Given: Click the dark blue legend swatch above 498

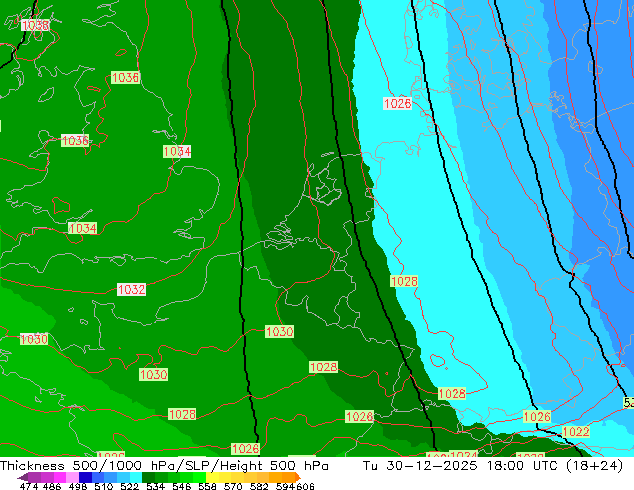Looking at the screenshot, I should [x=85, y=477].
